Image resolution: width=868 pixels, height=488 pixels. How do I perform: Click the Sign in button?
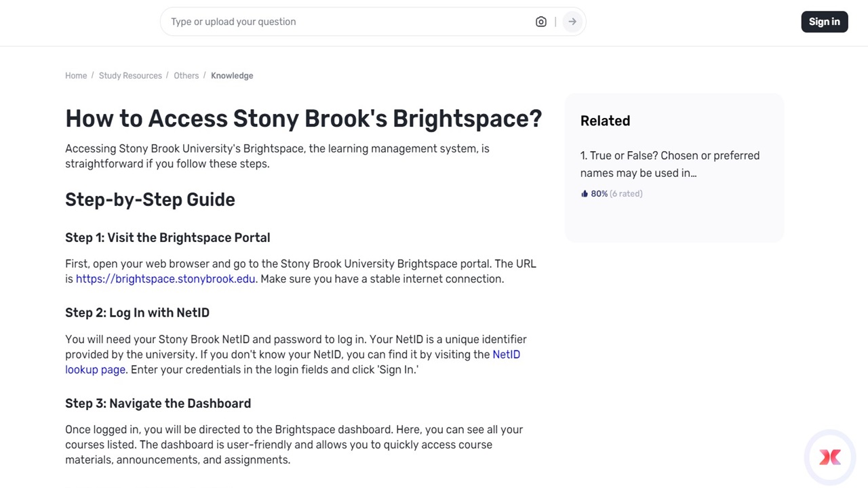[824, 22]
